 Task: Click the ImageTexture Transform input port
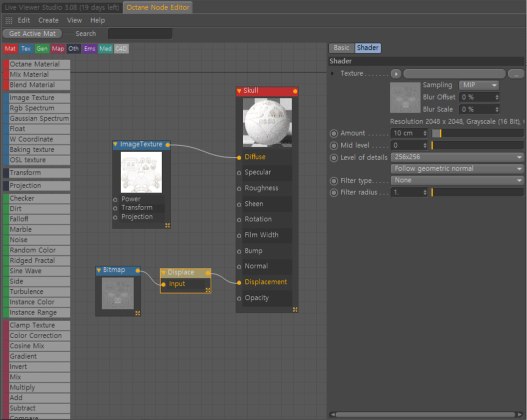click(x=115, y=208)
